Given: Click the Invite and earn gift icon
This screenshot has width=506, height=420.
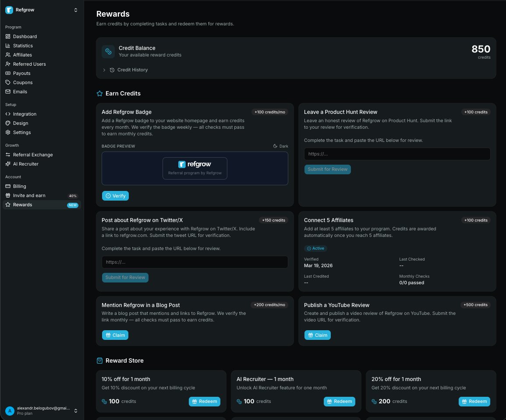Looking at the screenshot, I should point(8,195).
